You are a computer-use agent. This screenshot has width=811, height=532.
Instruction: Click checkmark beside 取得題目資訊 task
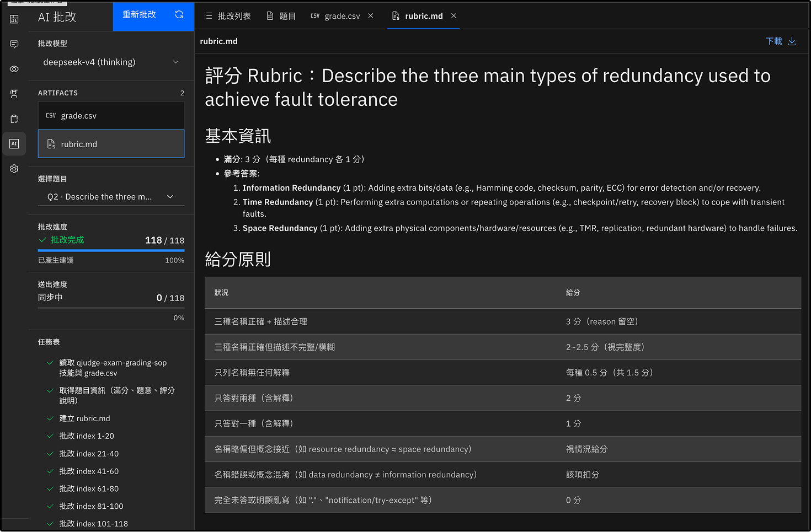(x=50, y=390)
